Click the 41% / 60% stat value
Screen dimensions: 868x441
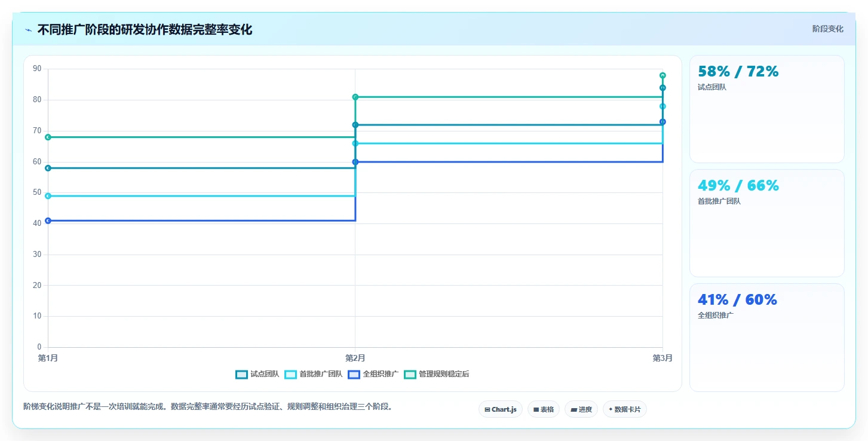pos(737,300)
